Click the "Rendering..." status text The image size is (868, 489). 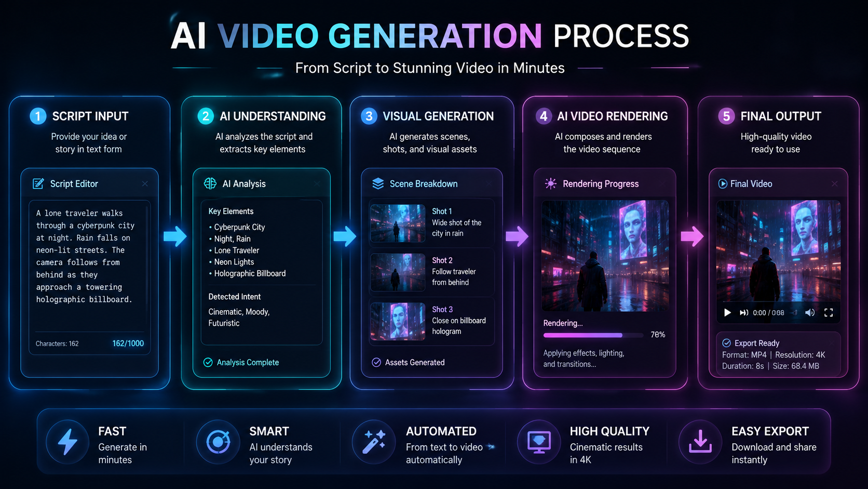click(563, 323)
